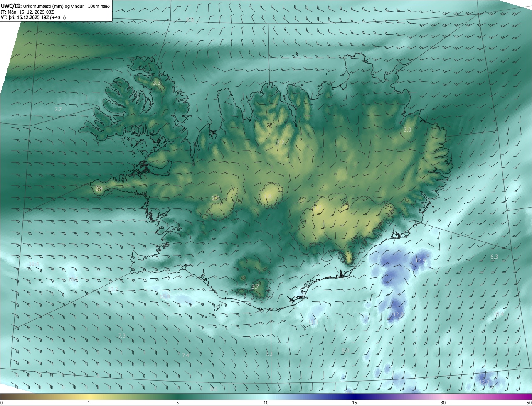This screenshot has width=532, height=406.
Task: Click the 12.7 value label near the bottom
Action: (484, 382)
